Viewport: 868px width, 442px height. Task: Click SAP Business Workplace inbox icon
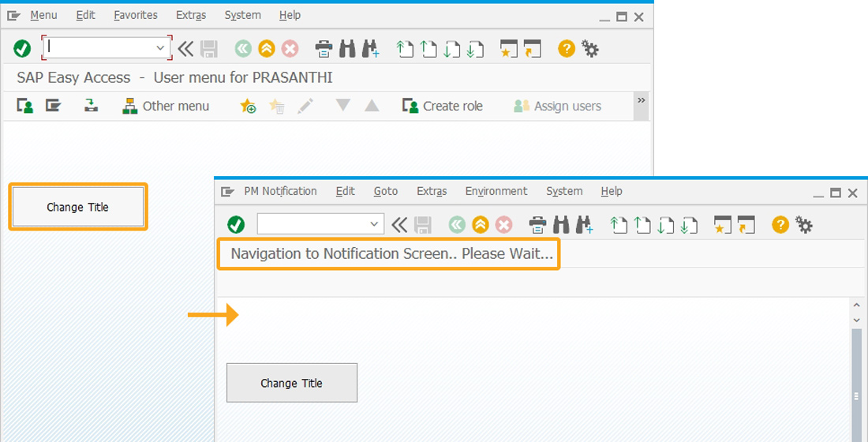click(x=92, y=106)
